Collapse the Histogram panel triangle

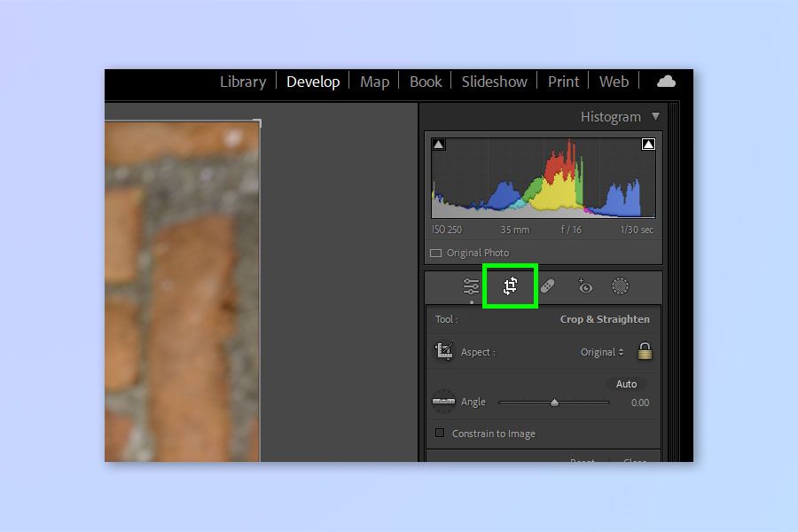click(656, 116)
